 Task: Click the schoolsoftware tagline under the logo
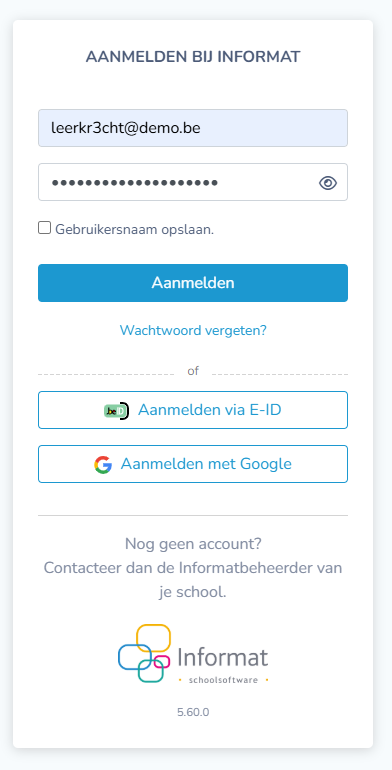click(223, 680)
